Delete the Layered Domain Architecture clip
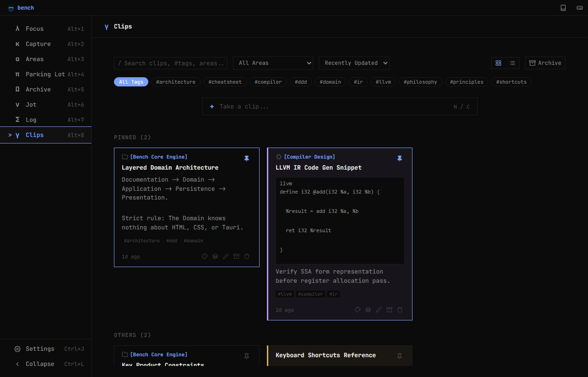Image resolution: width=588 pixels, height=377 pixels. coord(247,257)
